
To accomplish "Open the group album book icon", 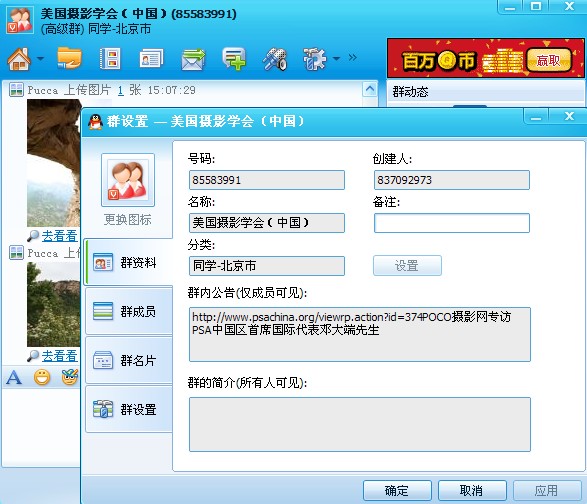I will pyautogui.click(x=110, y=59).
